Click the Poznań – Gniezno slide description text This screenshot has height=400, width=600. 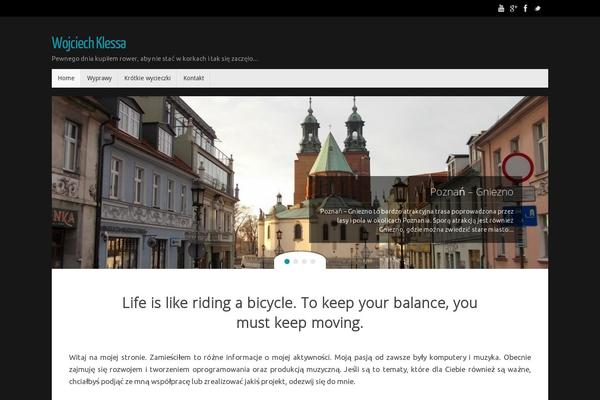(417, 220)
